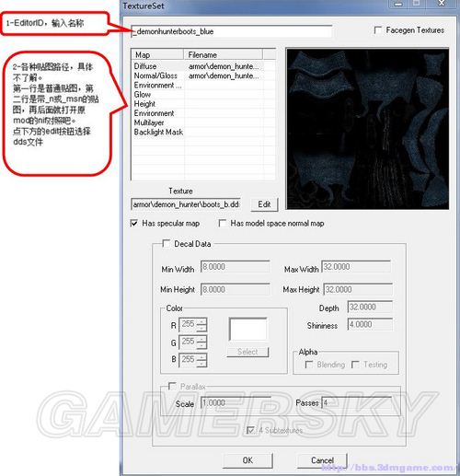Toggle the 4 Subtextures checkbox
460x476 pixels.
coord(250,430)
